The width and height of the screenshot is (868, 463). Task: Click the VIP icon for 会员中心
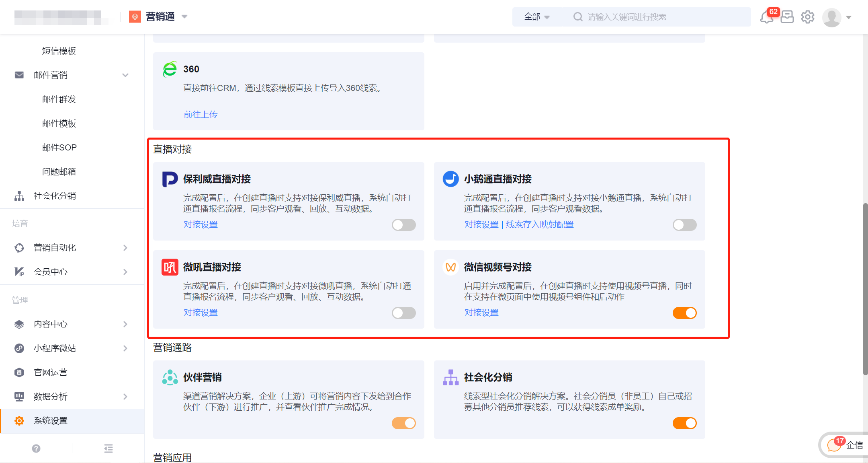pos(19,272)
